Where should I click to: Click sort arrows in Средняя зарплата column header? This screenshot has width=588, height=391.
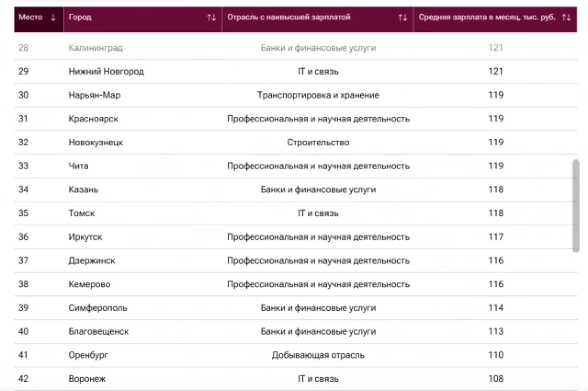566,17
